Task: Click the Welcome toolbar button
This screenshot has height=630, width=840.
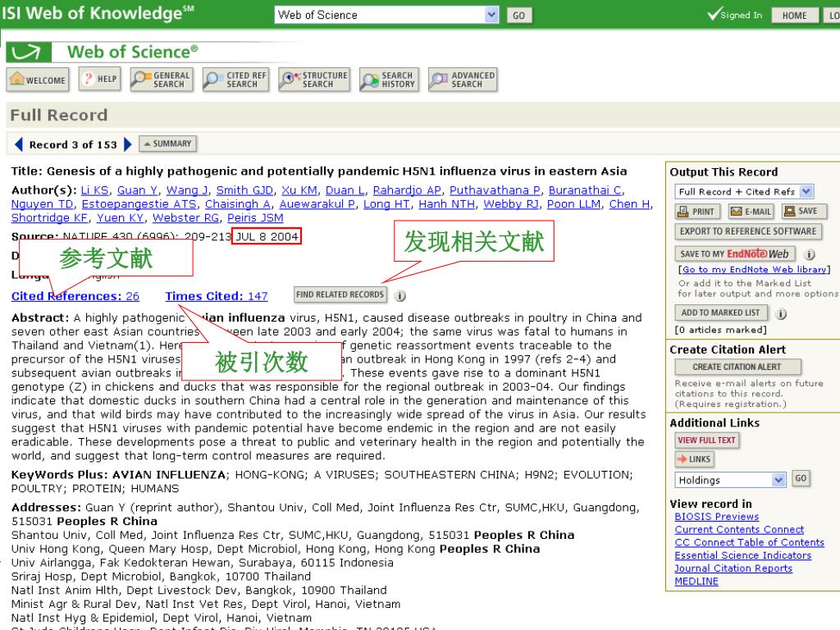Action: [38, 80]
